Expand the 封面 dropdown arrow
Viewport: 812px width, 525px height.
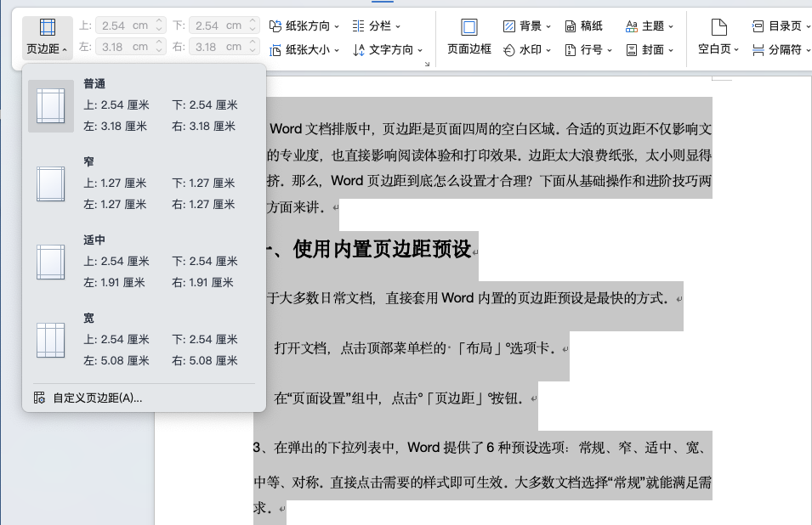point(671,51)
